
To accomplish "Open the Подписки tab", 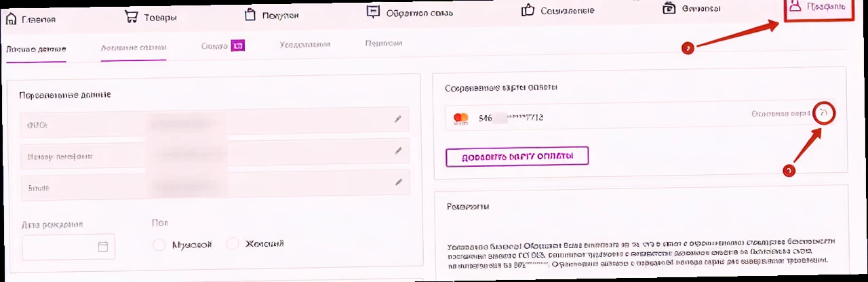I will 384,43.
